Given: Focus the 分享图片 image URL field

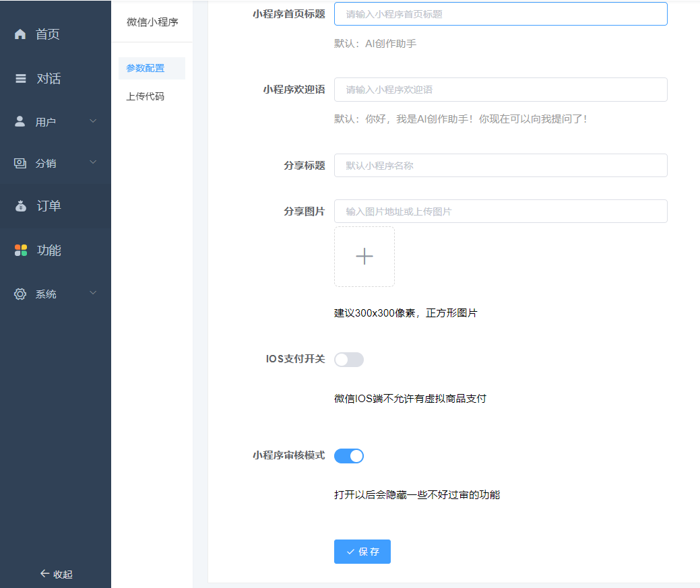Looking at the screenshot, I should [500, 211].
